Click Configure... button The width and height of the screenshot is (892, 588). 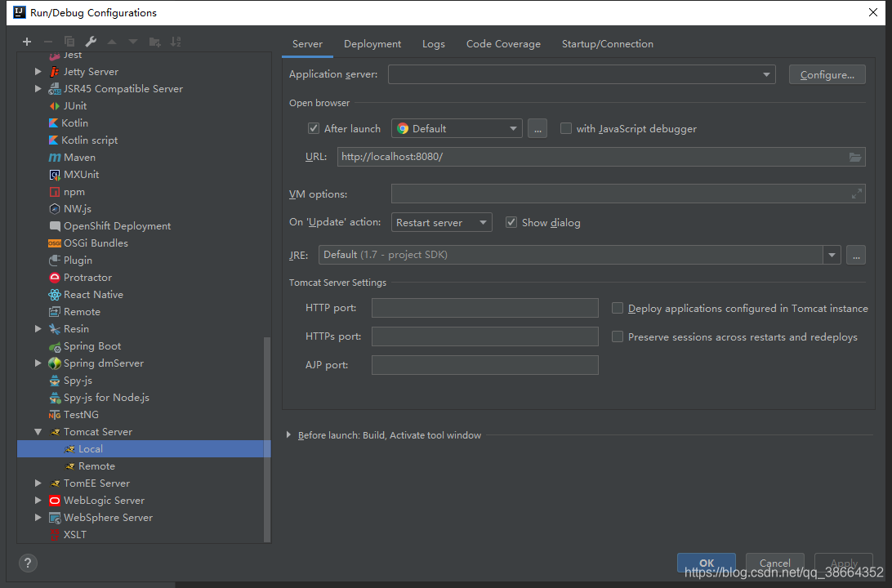pyautogui.click(x=827, y=74)
